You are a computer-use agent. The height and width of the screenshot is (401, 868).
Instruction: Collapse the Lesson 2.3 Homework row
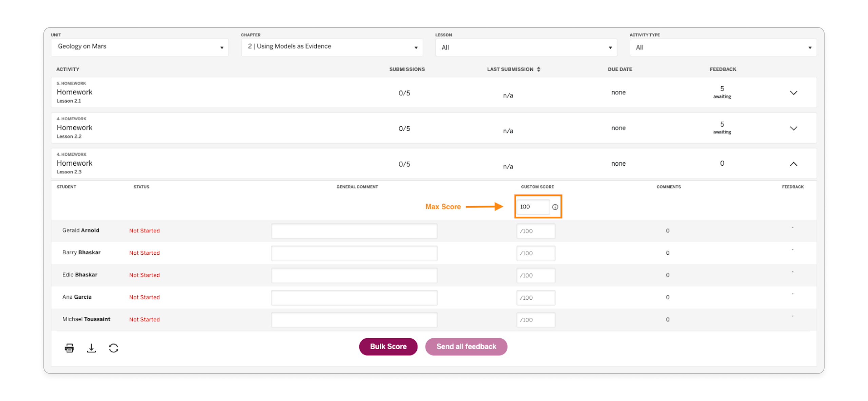coord(793,164)
